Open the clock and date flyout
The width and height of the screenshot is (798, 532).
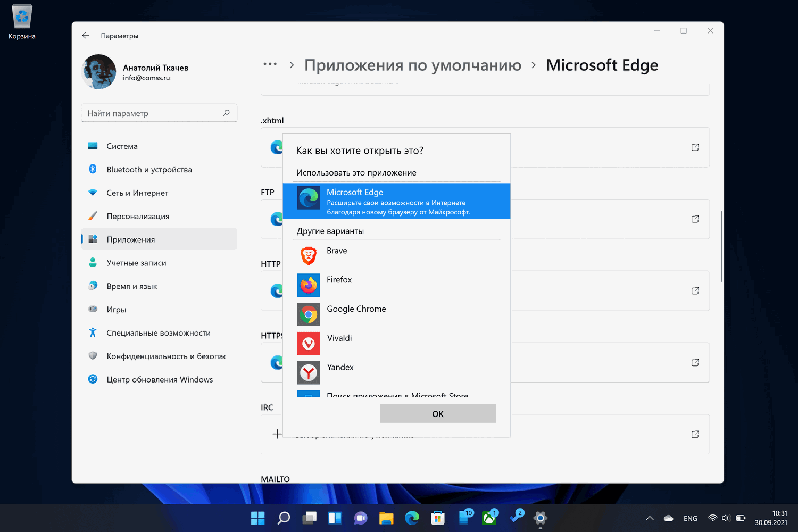point(771,518)
